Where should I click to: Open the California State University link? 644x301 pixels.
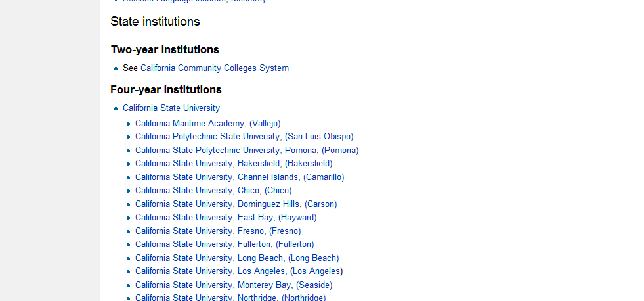tap(171, 108)
